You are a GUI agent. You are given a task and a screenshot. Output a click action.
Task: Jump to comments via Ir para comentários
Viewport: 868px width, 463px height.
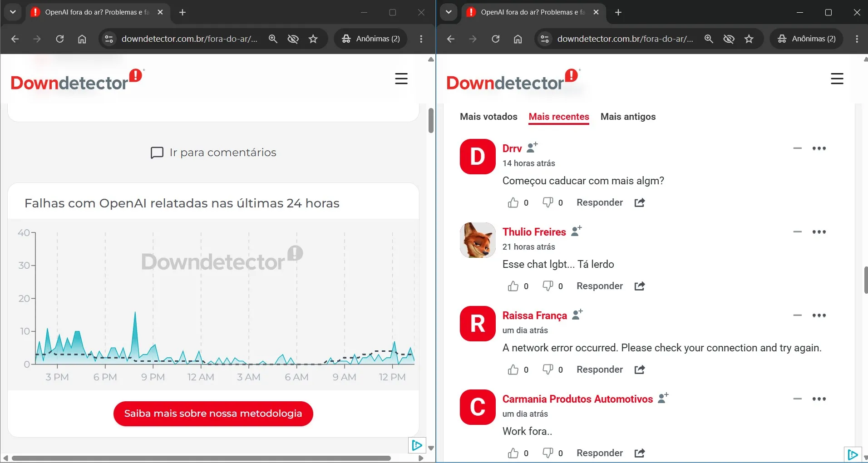pos(213,153)
